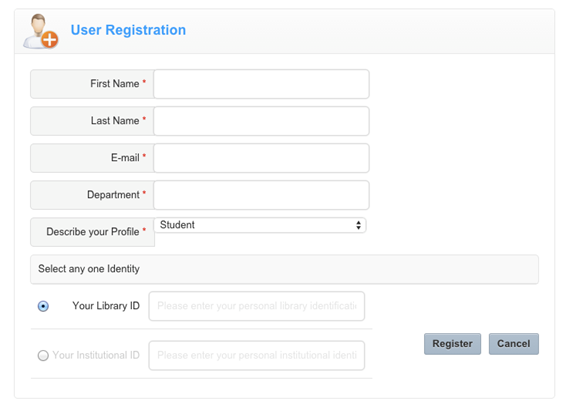Click the Register button
This screenshot has width=576, height=418.
[x=452, y=344]
